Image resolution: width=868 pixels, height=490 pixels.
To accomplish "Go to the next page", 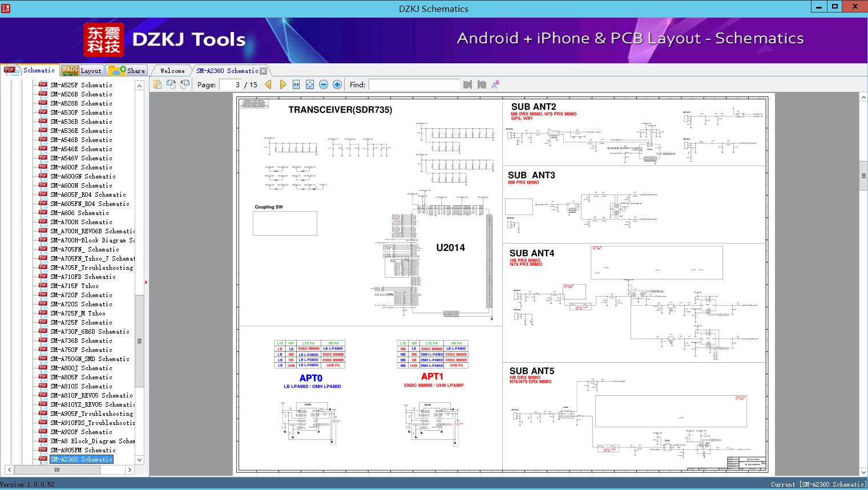I will pyautogui.click(x=282, y=84).
